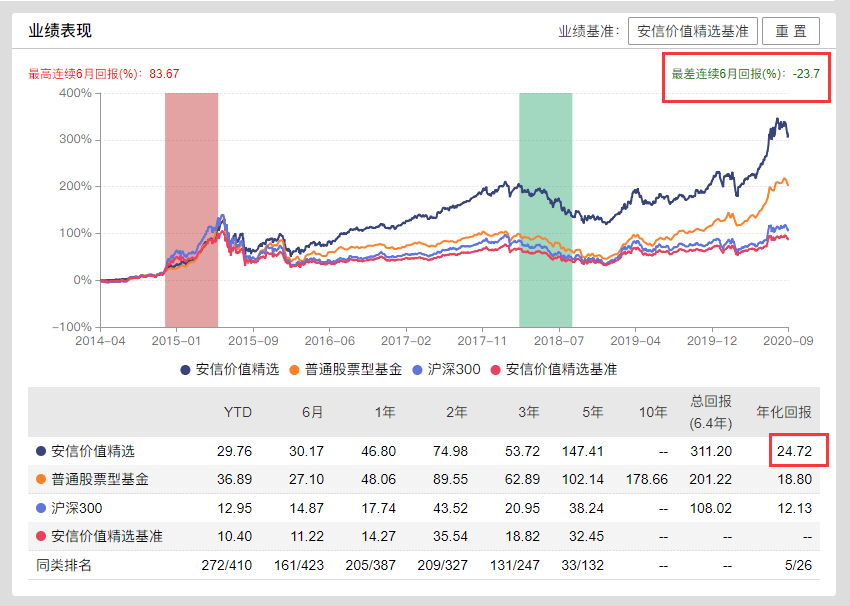The image size is (850, 606).
Task: Click the 业绩表现 panel title
Action: point(60,31)
